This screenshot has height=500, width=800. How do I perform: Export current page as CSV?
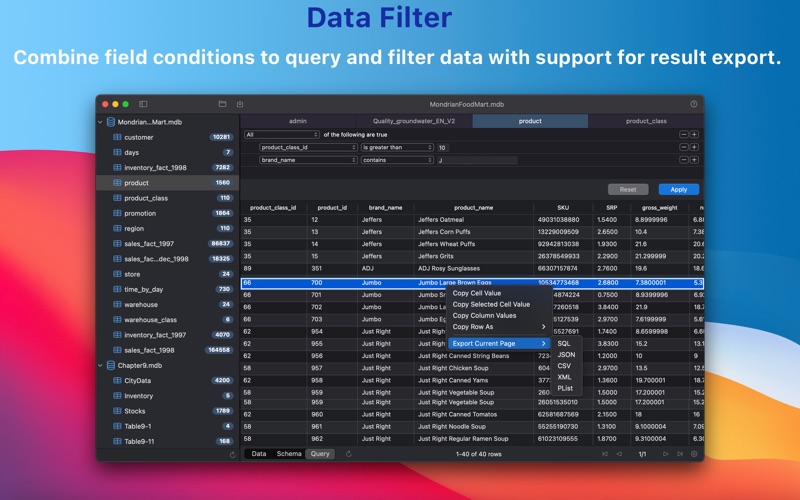tap(566, 366)
